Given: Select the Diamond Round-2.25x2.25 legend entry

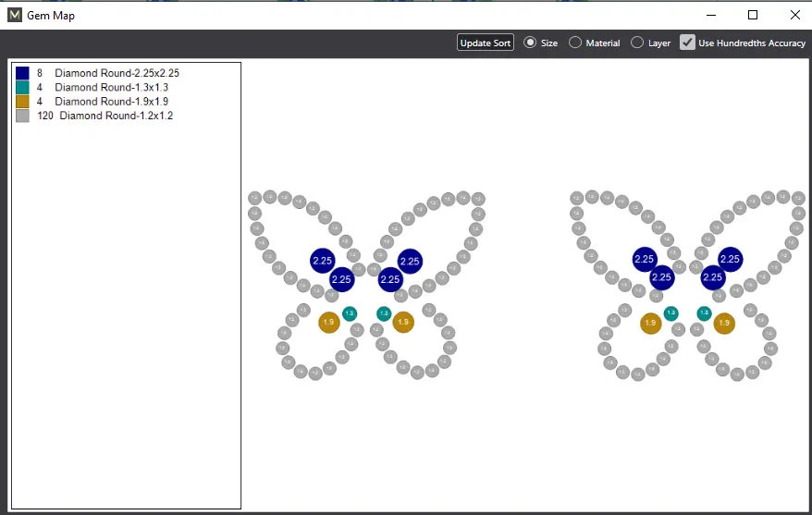Looking at the screenshot, I should (117, 72).
